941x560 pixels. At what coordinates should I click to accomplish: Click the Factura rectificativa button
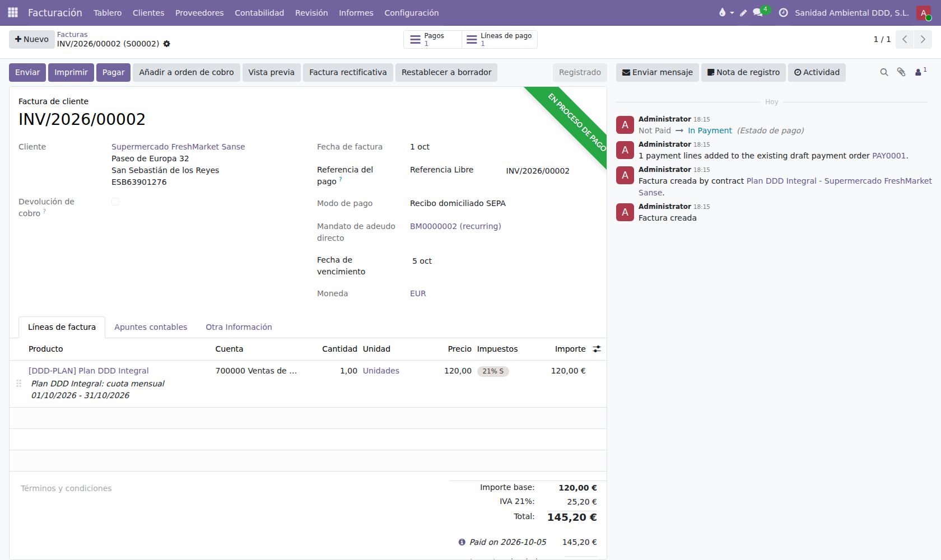348,72
